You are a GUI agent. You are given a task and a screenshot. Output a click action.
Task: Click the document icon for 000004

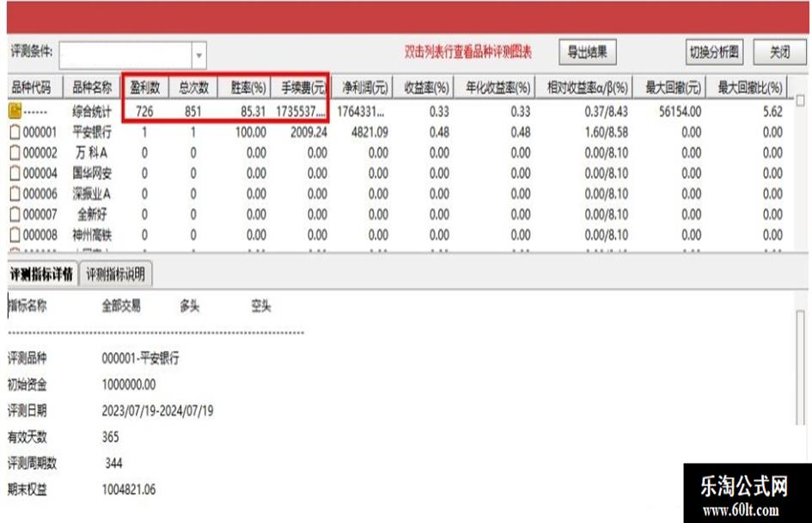coord(15,173)
